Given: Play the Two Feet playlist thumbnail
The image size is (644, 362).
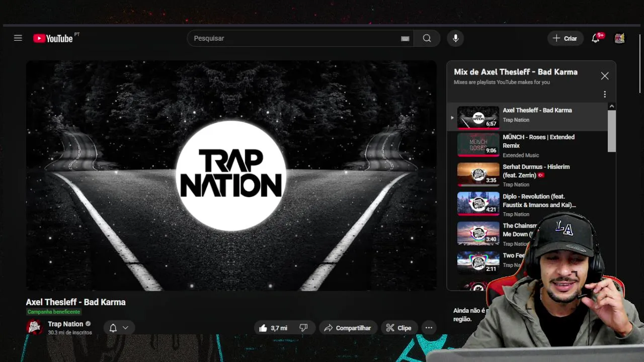Looking at the screenshot, I should click(478, 263).
